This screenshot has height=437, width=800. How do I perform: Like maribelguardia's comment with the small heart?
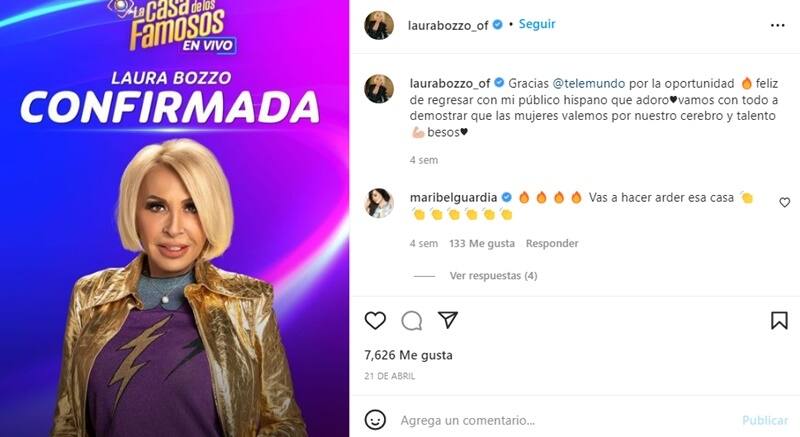click(x=785, y=202)
